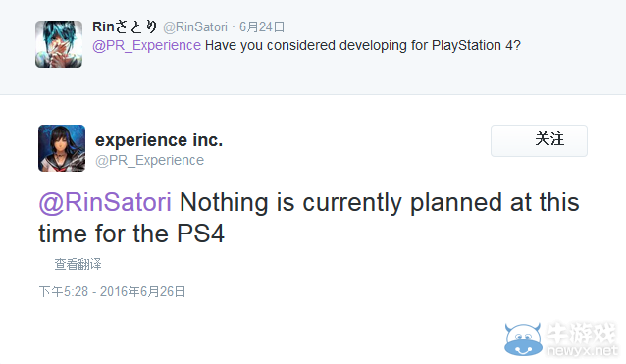Open the 下午5:28 - 2016年6月26日 timestamp
626x364 pixels.
click(112, 291)
